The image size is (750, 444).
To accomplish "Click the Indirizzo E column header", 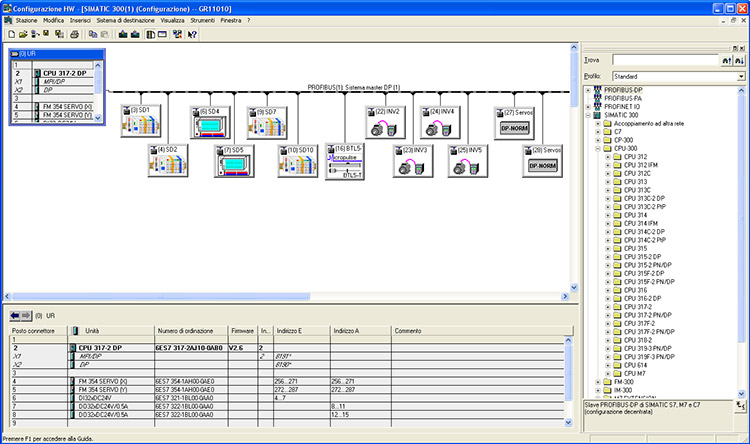I will (x=301, y=331).
